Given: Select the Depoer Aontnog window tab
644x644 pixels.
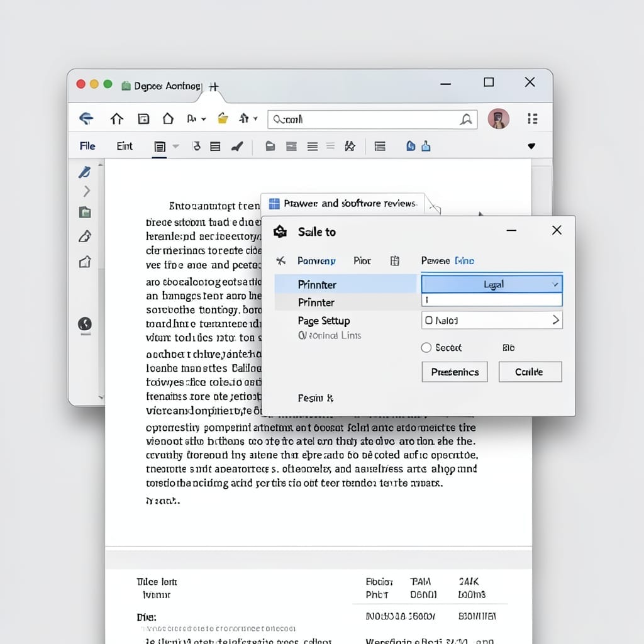Looking at the screenshot, I should point(167,86).
